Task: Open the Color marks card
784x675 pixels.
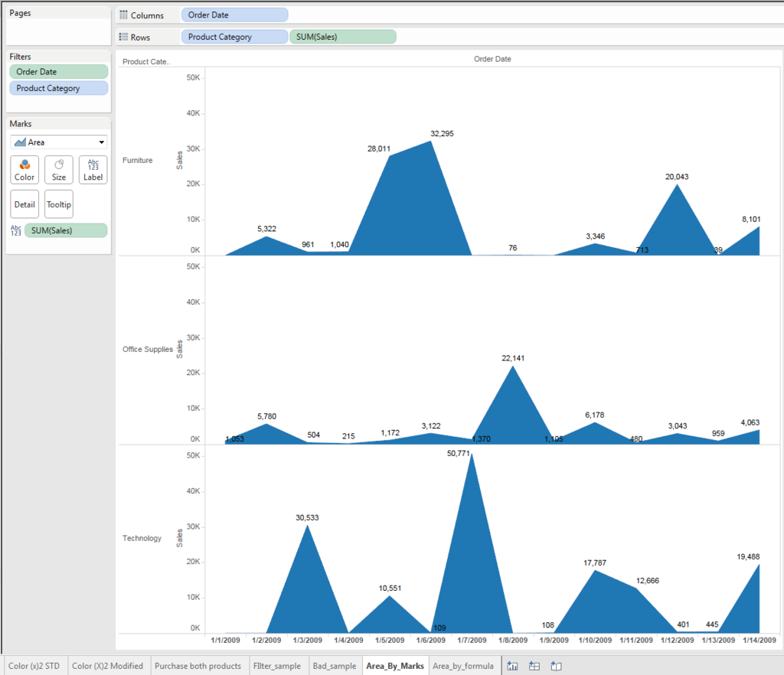Action: tap(24, 170)
